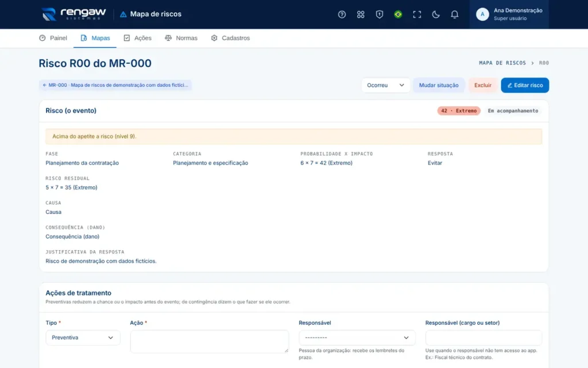
Task: Open the Cadastros tab
Action: [x=230, y=38]
